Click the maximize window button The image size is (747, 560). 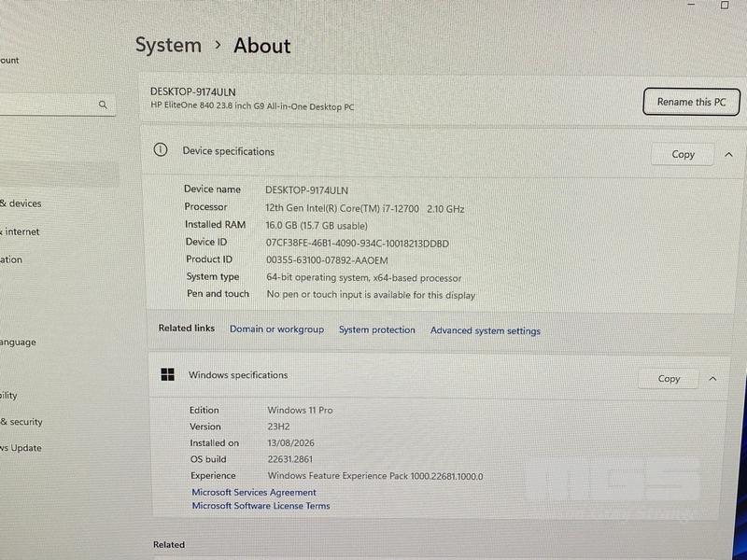point(725,5)
